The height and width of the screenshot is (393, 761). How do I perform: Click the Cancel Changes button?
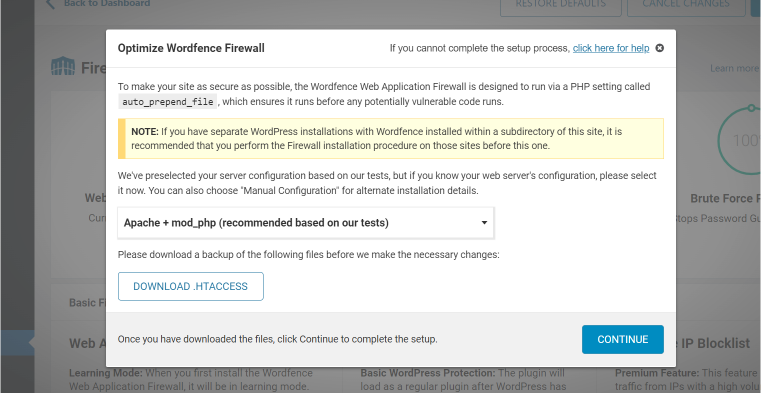(685, 5)
